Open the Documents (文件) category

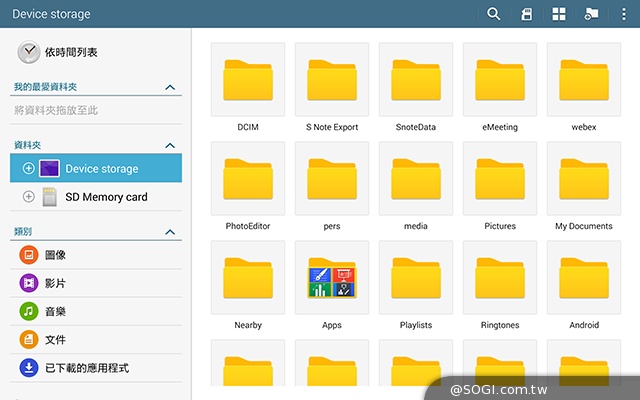tap(55, 340)
